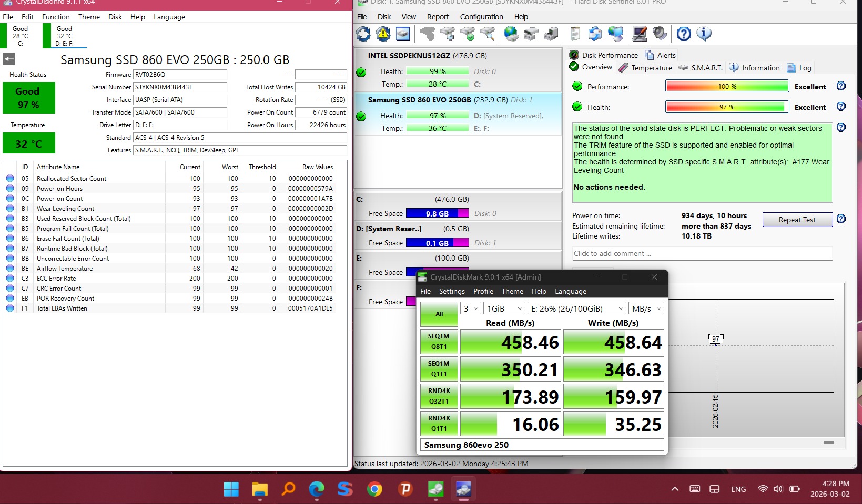Click the green All benchmark button
Screen dimensions: 862x504
click(439, 314)
